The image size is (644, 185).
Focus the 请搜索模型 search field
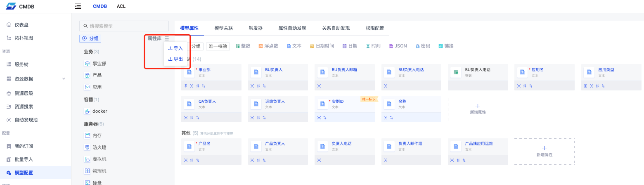pos(124,26)
